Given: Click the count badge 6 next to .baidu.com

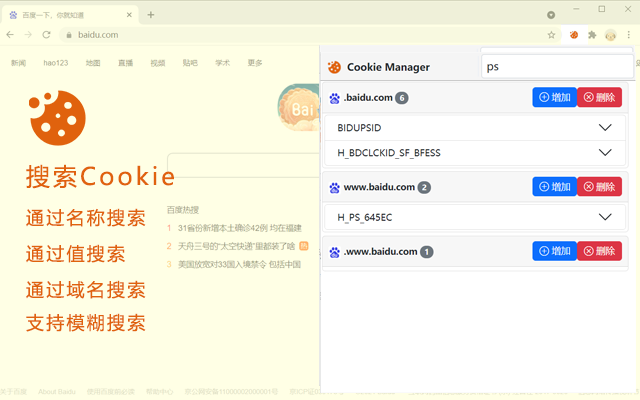Looking at the screenshot, I should pos(402,98).
